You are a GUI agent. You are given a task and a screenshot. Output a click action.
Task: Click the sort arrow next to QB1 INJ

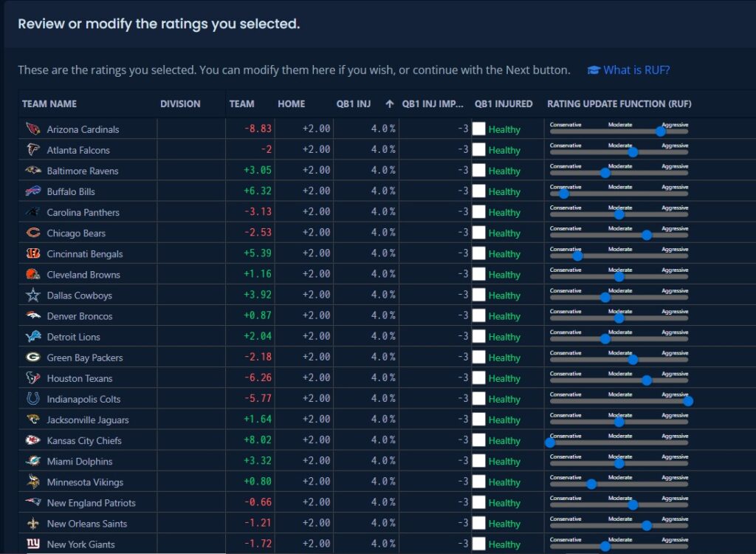click(x=390, y=103)
